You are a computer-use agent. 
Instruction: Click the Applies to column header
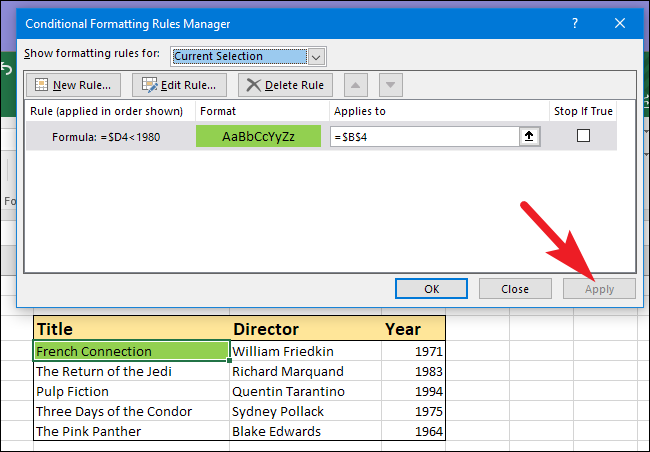coord(439,111)
